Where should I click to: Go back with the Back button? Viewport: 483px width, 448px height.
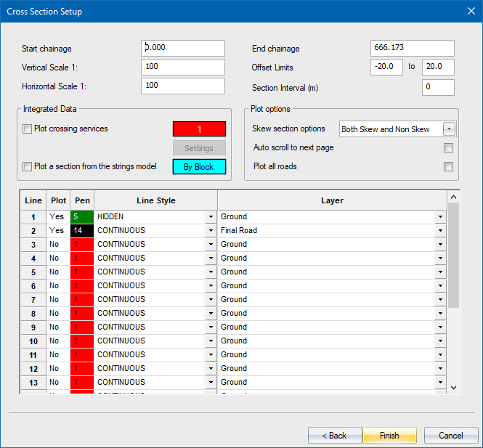(335, 435)
